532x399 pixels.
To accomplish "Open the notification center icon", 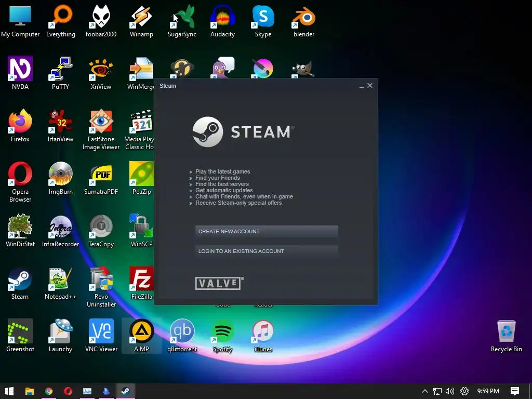I will [515, 391].
